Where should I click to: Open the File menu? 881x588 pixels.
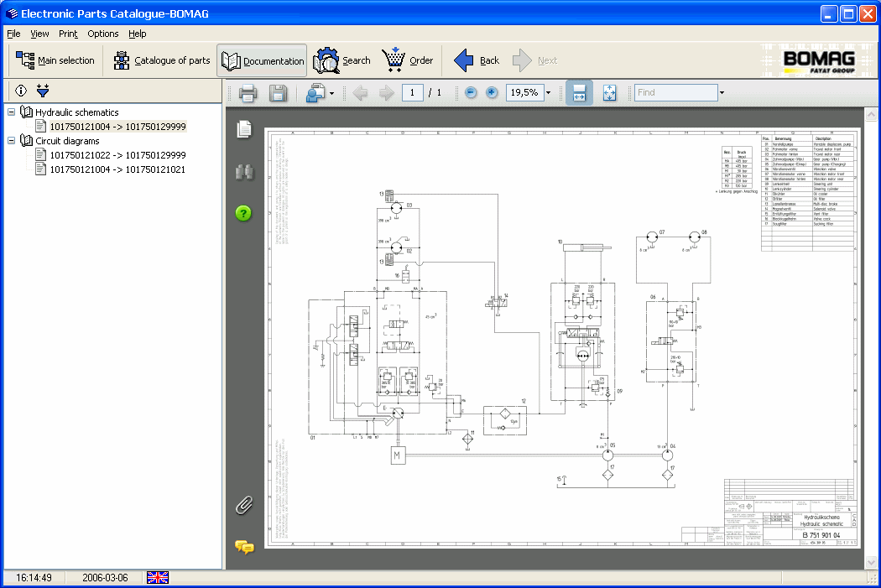tap(13, 34)
